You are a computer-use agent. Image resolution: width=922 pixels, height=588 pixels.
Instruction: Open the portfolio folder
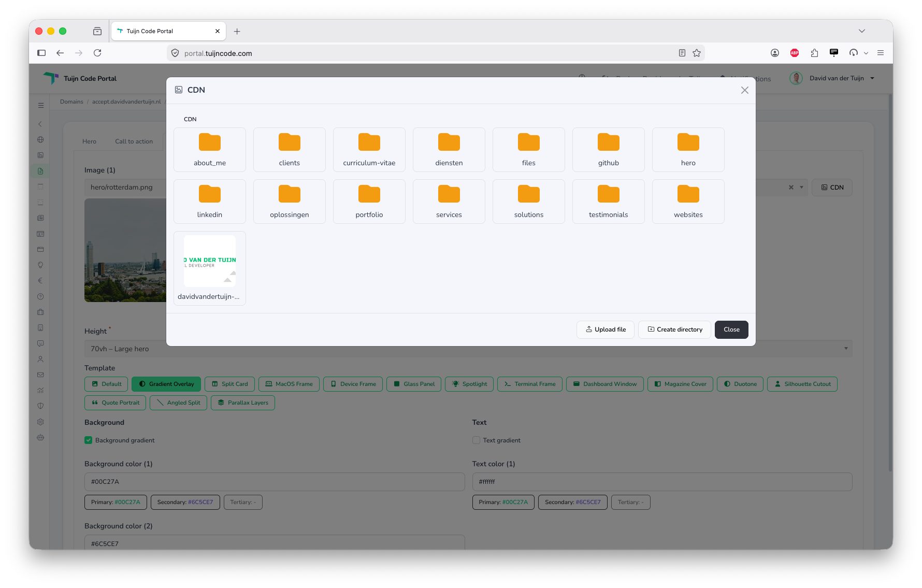(369, 202)
